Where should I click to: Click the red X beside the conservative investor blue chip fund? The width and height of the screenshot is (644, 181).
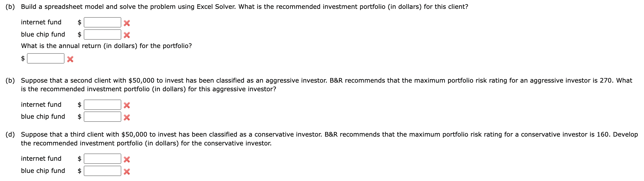tap(128, 171)
